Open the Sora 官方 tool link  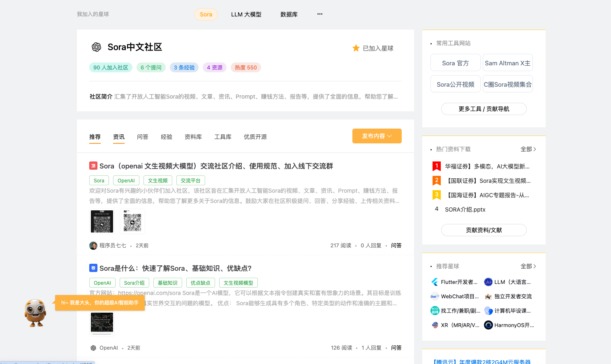(x=456, y=63)
